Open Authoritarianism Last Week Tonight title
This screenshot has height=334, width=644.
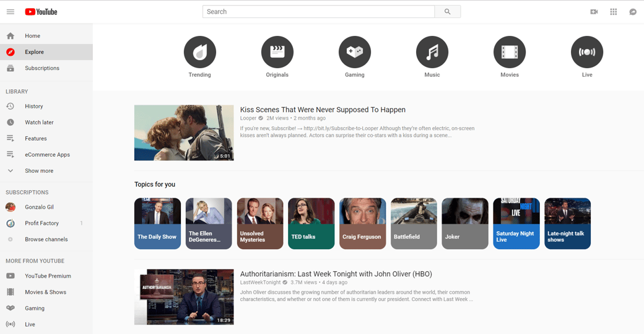pyautogui.click(x=336, y=274)
